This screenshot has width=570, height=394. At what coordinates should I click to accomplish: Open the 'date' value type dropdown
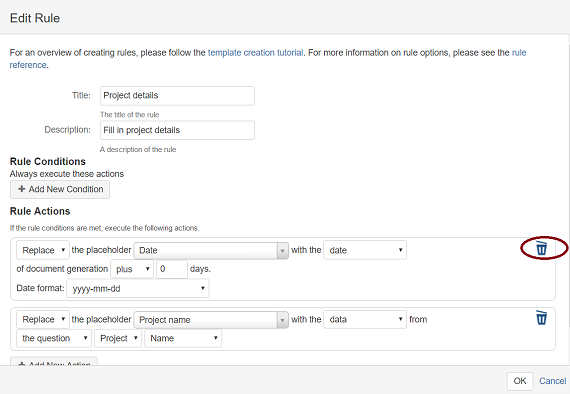click(x=365, y=250)
